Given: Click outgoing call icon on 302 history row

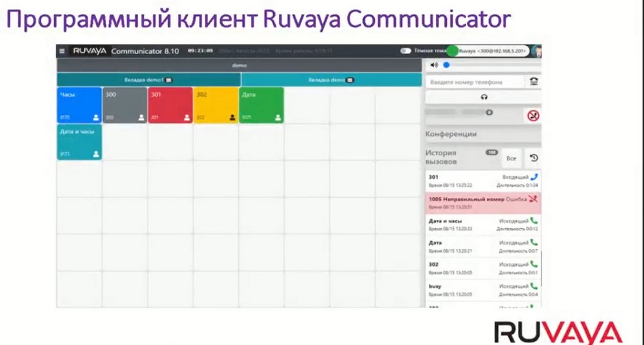Looking at the screenshot, I should [534, 264].
